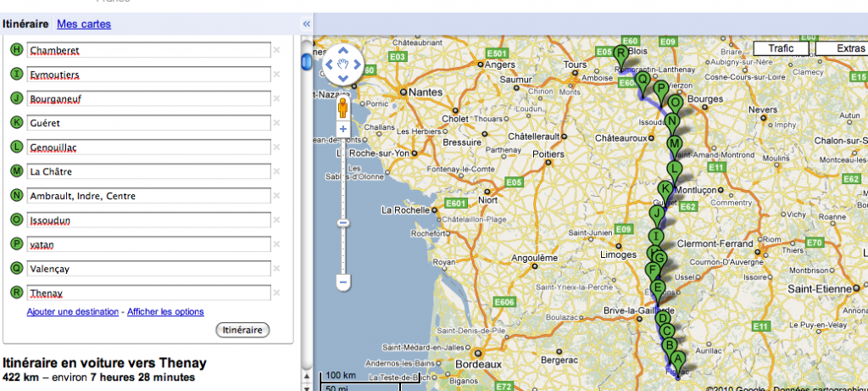Click map marker B
Viewport: 868px width, 391px height.
670,349
